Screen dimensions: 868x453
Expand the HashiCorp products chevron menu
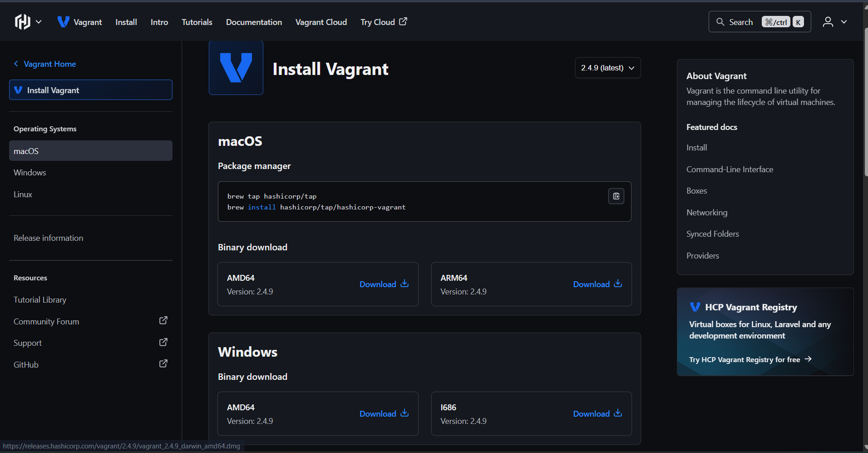39,22
